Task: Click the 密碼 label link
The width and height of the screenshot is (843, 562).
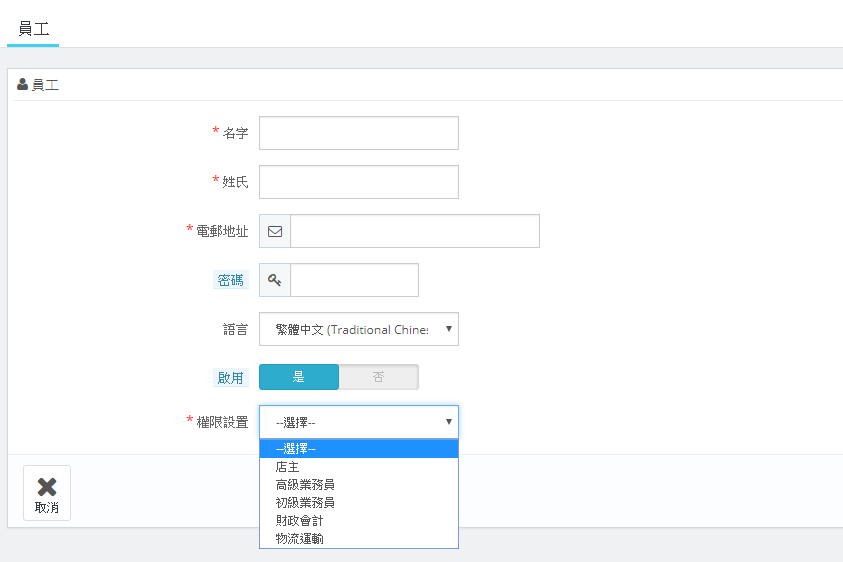Action: click(x=231, y=281)
